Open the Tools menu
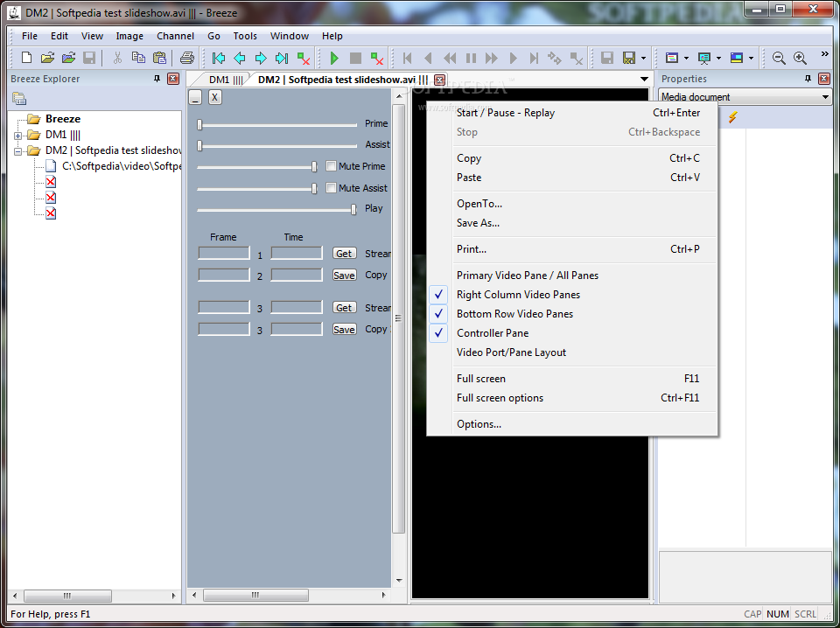This screenshot has height=628, width=840. (x=245, y=36)
